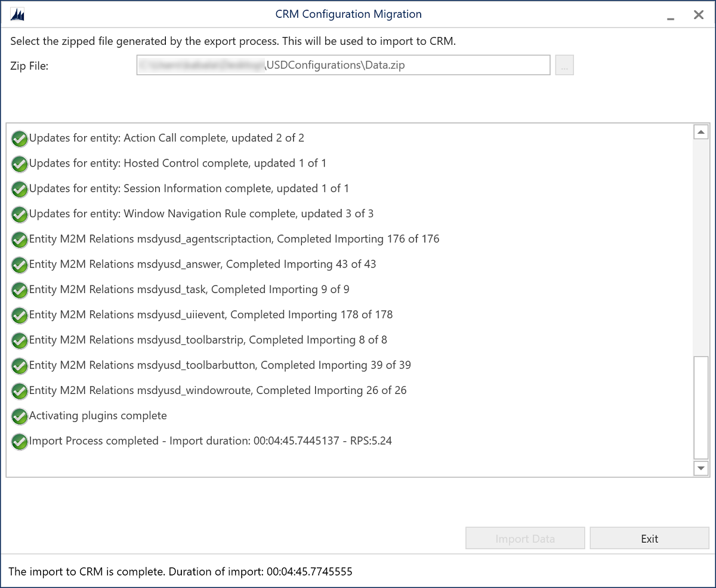Click green check icon beside Window Navigation Rule

(x=20, y=214)
